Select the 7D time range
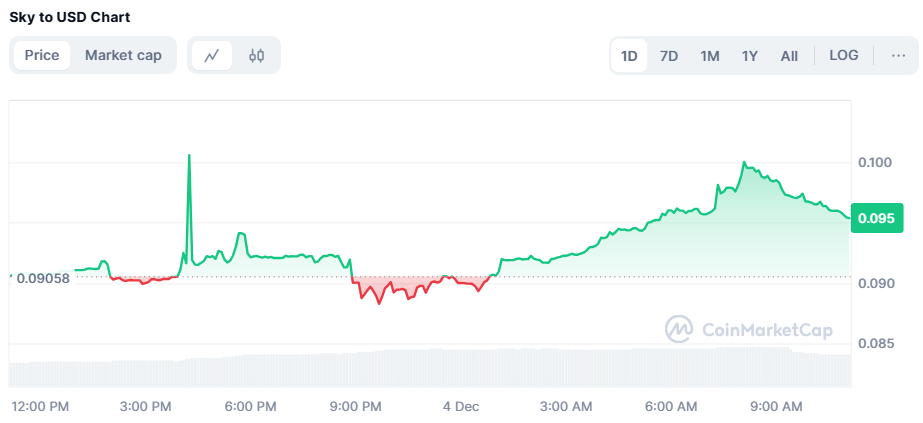This screenshot has height=423, width=923. 669,56
